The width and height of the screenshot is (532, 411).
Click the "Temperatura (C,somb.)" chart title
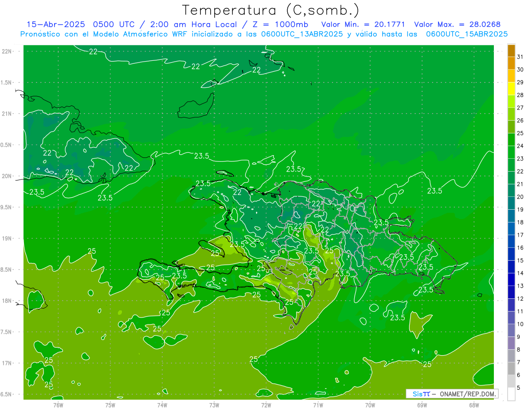[270, 10]
